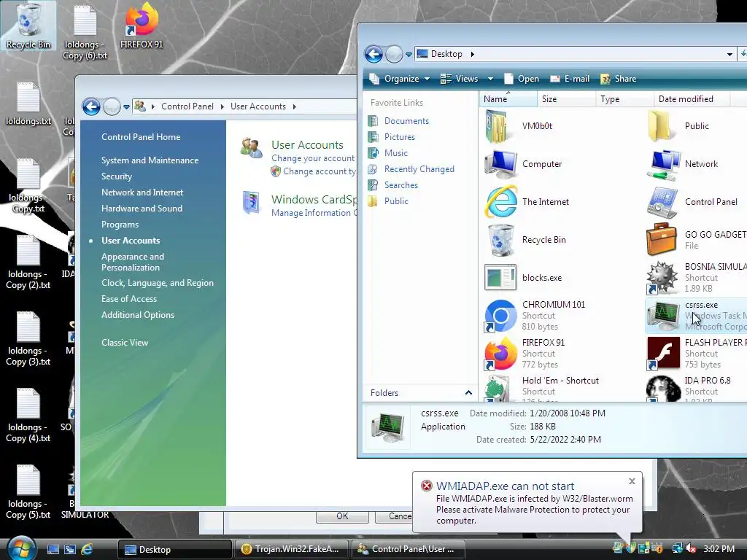Select loldongs - Copy (3).txt desktop file
Viewport: 747px width, 560px height.
[28, 338]
